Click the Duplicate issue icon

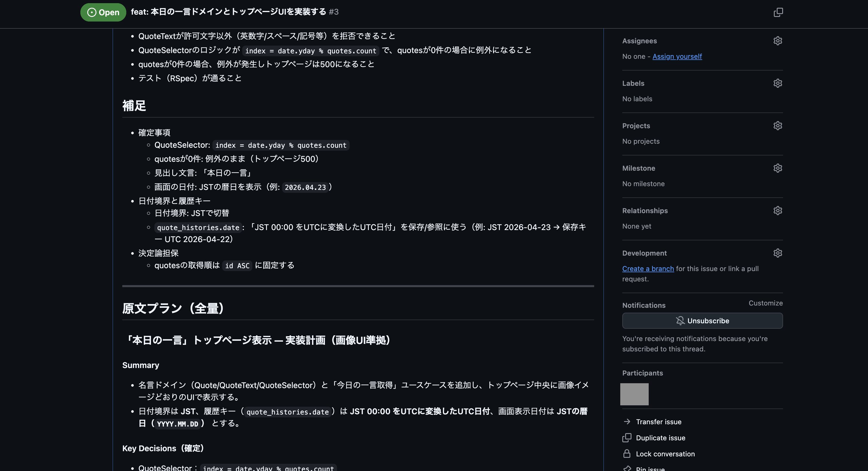(627, 437)
